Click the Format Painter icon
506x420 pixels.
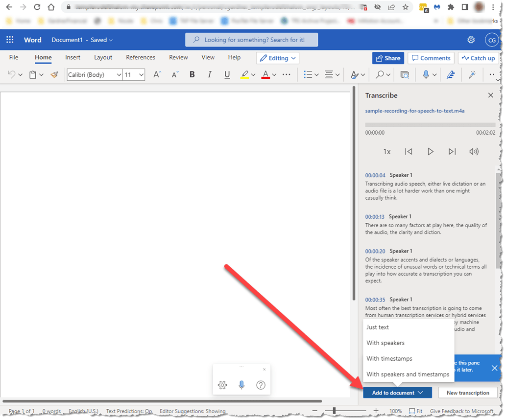click(x=54, y=75)
